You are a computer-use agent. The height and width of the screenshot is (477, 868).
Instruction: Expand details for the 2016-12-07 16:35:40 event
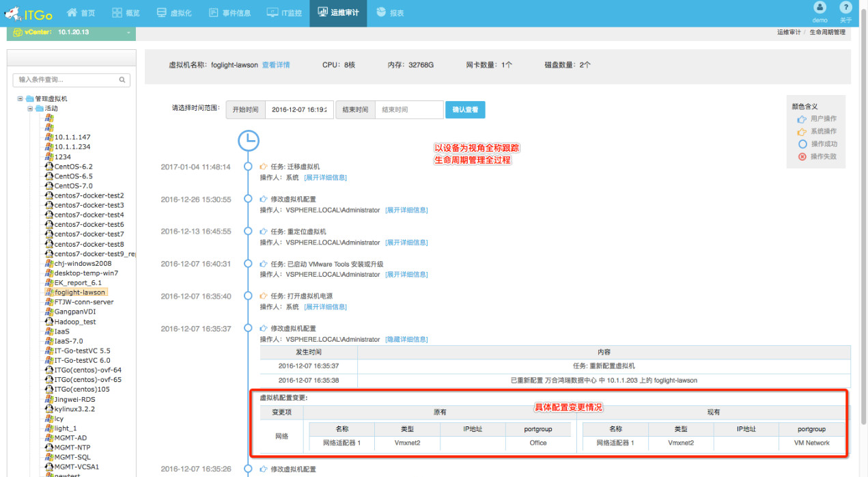(x=326, y=307)
